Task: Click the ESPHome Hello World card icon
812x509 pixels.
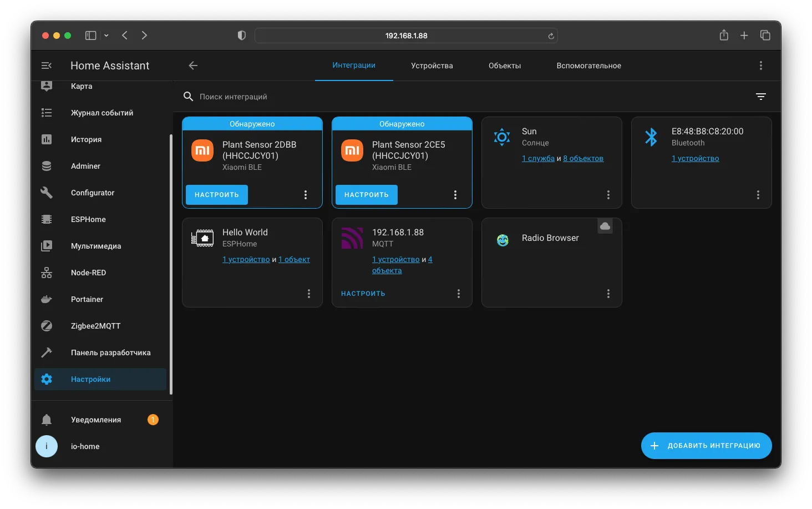Action: coord(202,238)
